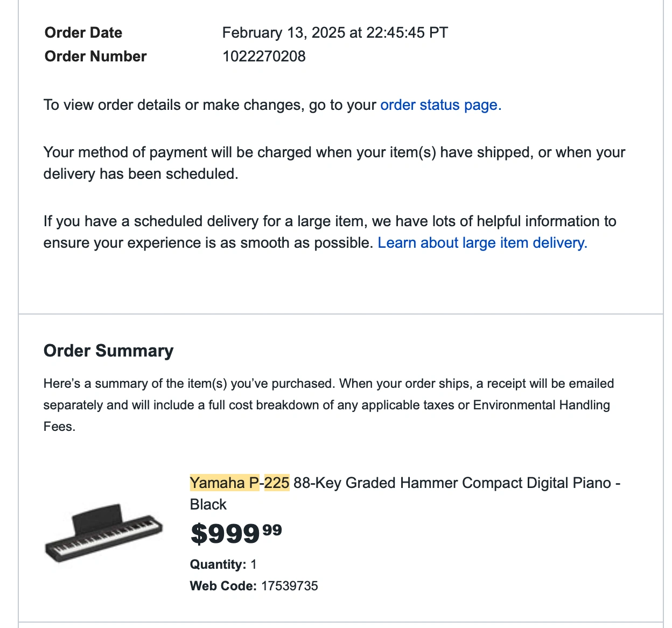The height and width of the screenshot is (628, 672).
Task: Click the 'To view order details' text
Action: [x=210, y=105]
